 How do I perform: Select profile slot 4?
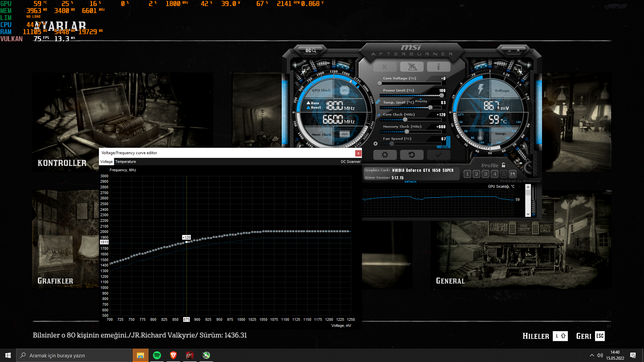[494, 174]
